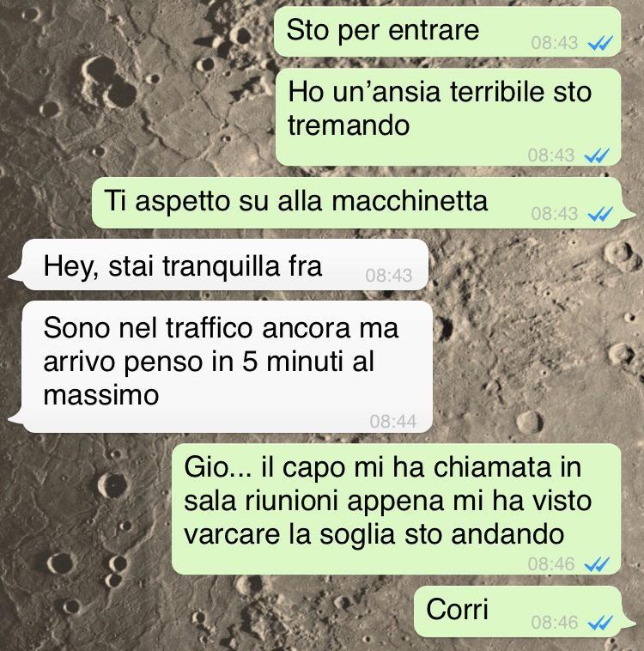Click double check icon on 'sto andando' message
This screenshot has height=651, width=644.
coord(597,564)
